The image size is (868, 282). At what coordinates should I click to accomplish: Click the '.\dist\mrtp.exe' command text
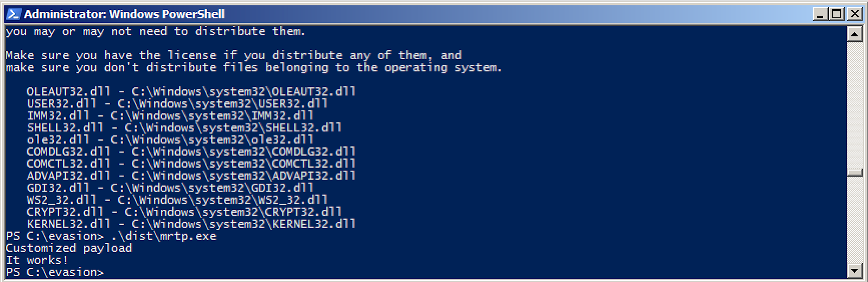163,236
